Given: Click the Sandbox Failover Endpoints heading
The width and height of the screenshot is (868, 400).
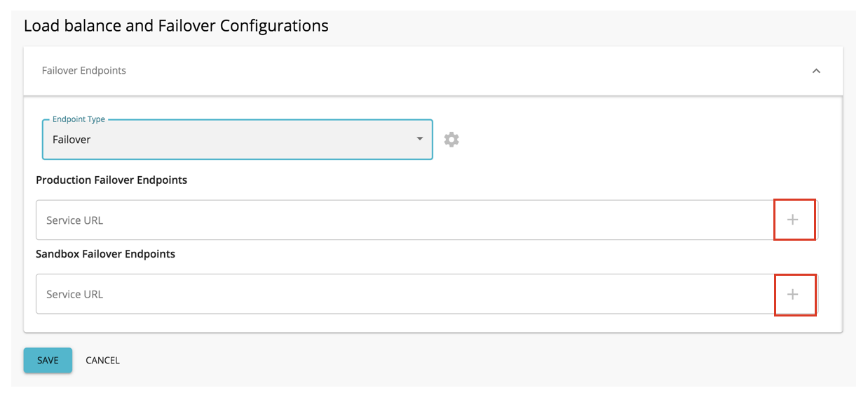Looking at the screenshot, I should click(x=105, y=254).
